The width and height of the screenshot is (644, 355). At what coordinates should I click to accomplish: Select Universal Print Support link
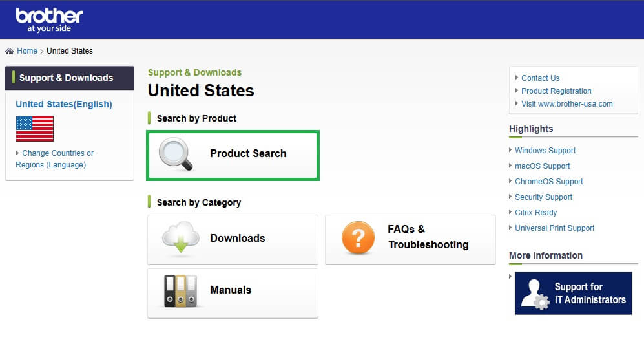coord(554,228)
